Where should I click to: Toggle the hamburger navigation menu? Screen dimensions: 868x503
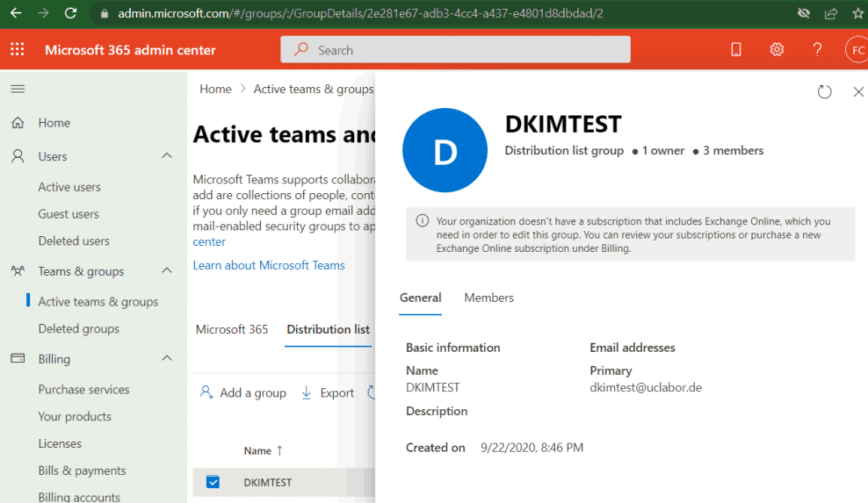pyautogui.click(x=18, y=89)
